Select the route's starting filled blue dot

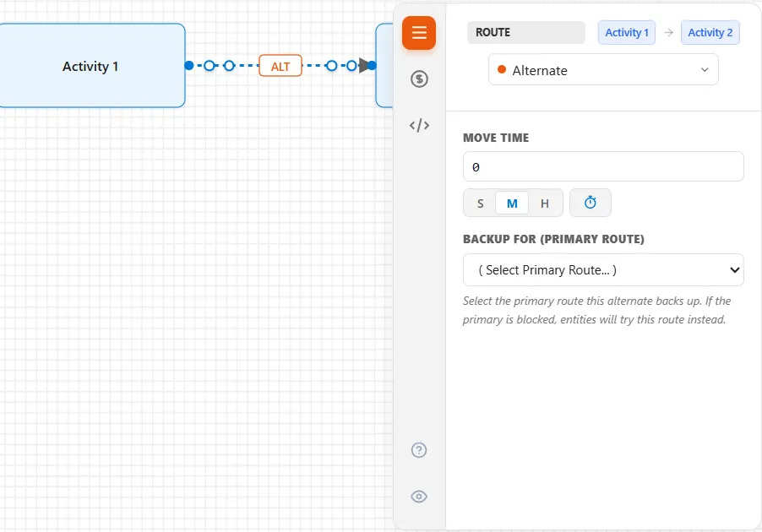point(189,66)
